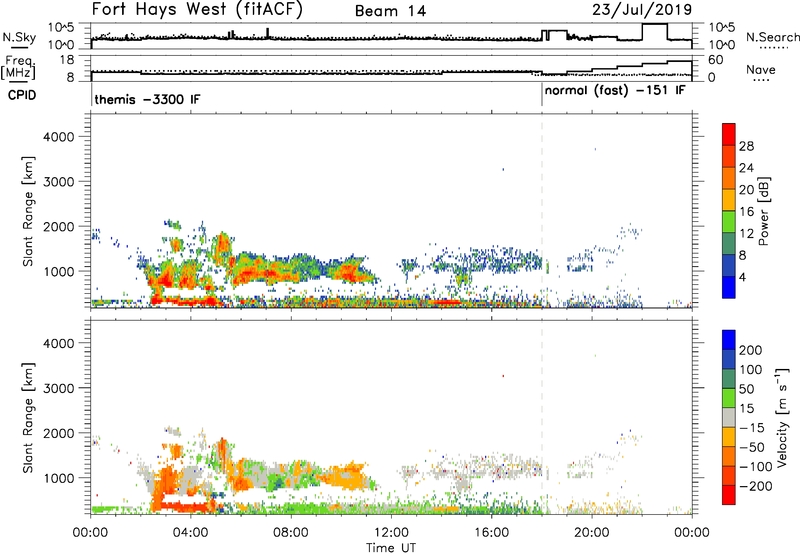This screenshot has height=554, width=800.
Task: Click power colorbar tick value '4'
Action: (742, 278)
